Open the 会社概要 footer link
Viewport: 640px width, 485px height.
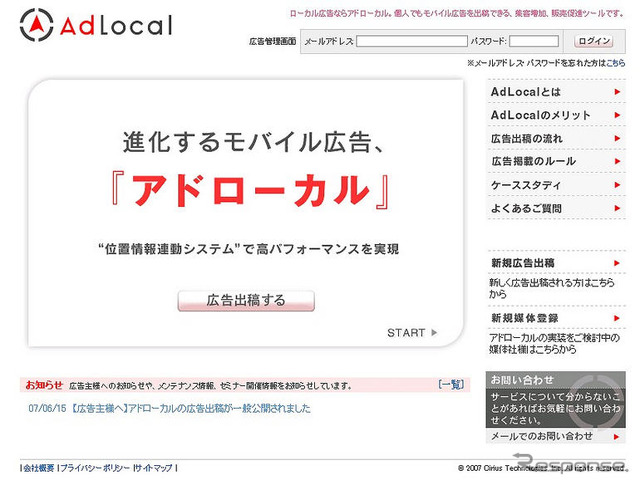(39, 468)
